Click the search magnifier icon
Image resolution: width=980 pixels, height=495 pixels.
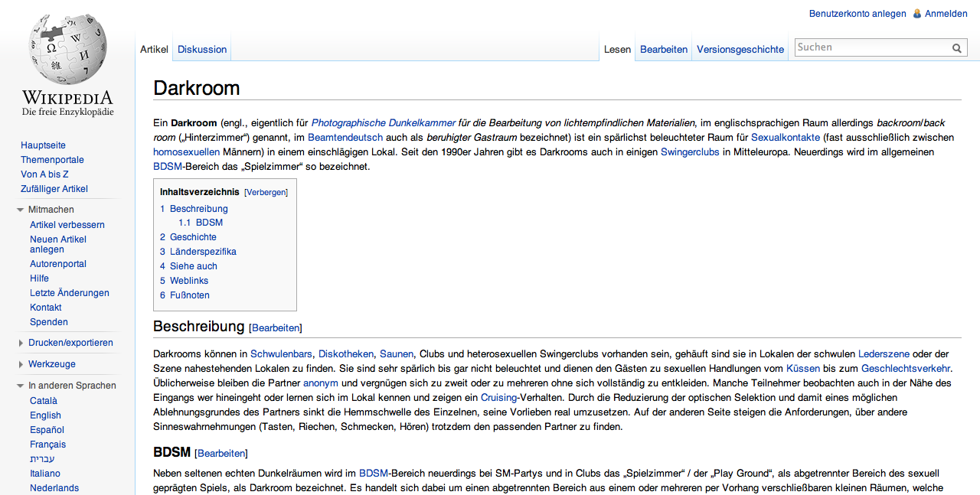pos(957,48)
